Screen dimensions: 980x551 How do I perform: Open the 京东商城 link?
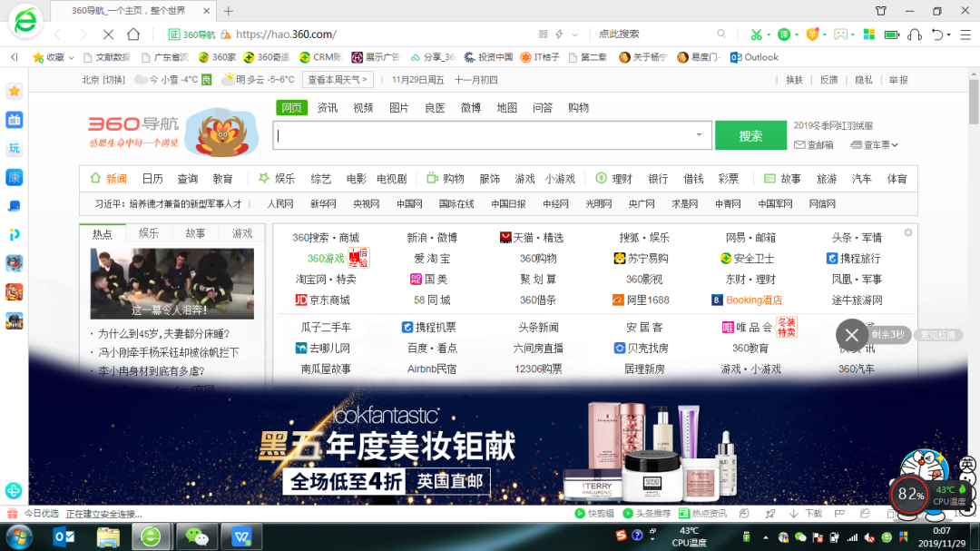[322, 300]
